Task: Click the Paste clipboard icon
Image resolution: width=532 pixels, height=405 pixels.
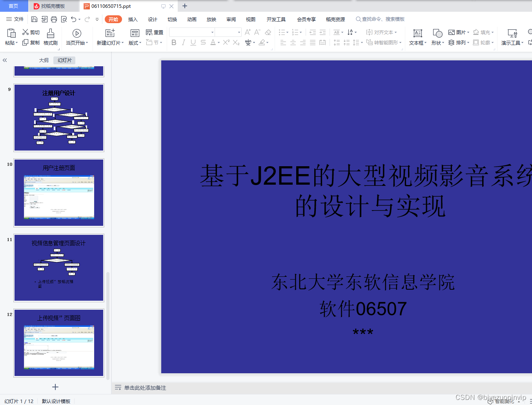Action: click(11, 33)
